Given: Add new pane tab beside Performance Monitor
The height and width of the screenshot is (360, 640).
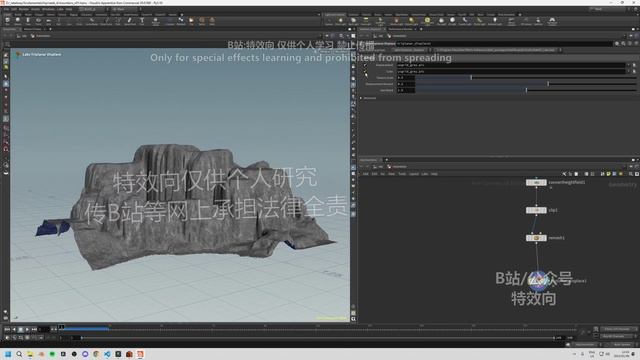Looking at the screenshot, I should [422, 29].
